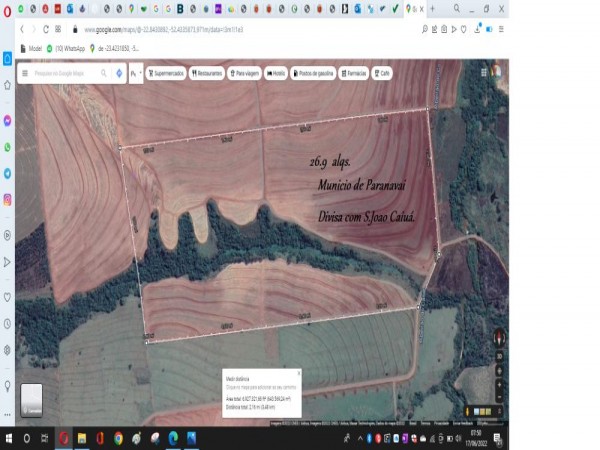Select the Farmácias category chip
This screenshot has height=450, width=600.
pos(354,73)
